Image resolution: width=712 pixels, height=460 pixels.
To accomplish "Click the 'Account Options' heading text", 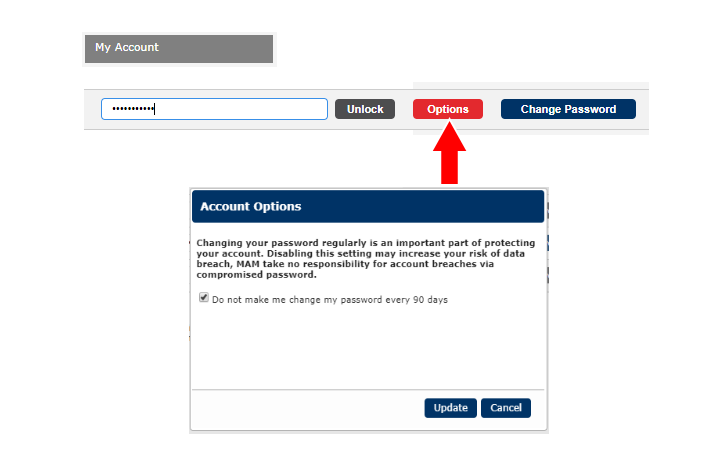I will click(250, 207).
